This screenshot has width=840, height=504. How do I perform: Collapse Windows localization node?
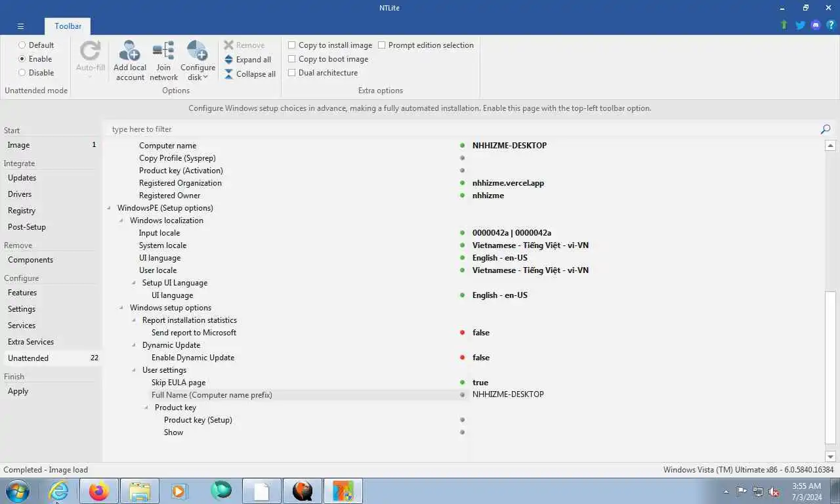tap(121, 220)
